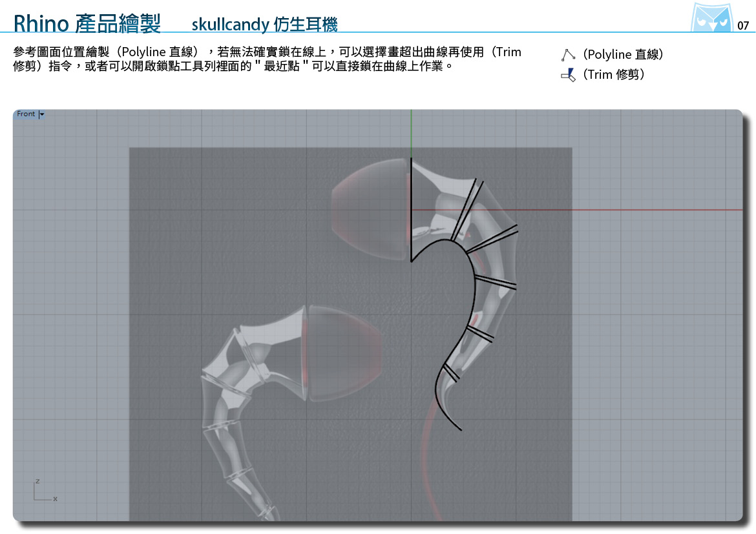
Task: Click the Rhino 產品繪製 title
Action: (87, 23)
